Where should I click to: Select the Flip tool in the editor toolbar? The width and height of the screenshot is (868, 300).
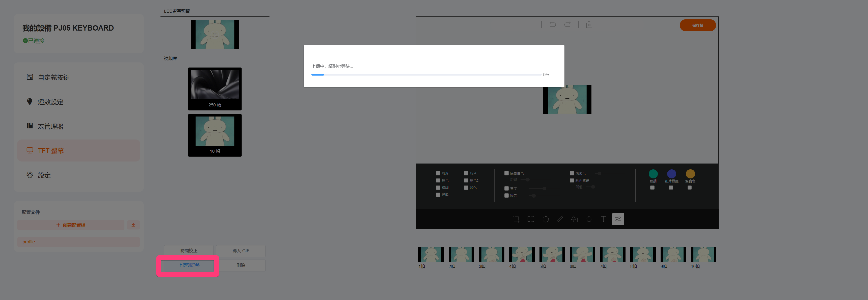point(531,219)
